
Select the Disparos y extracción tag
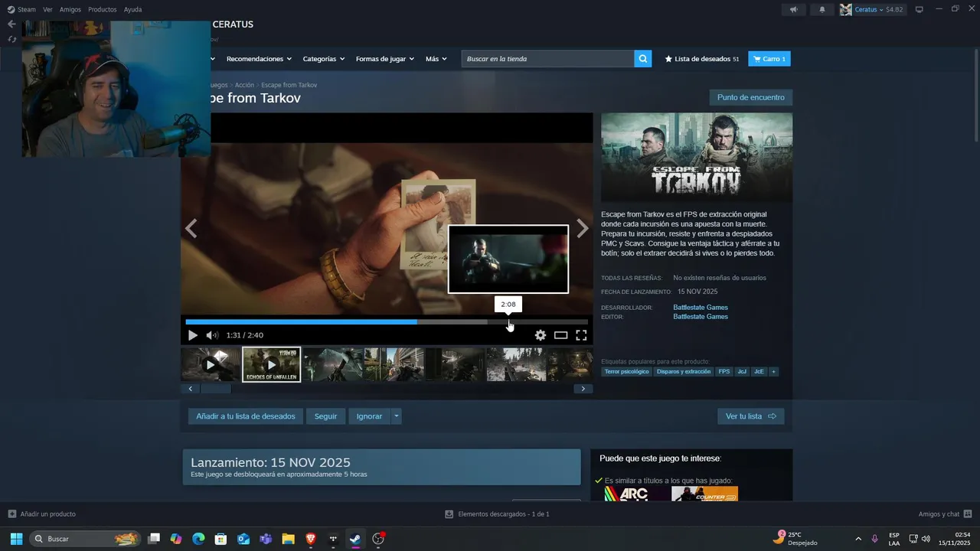(x=684, y=372)
